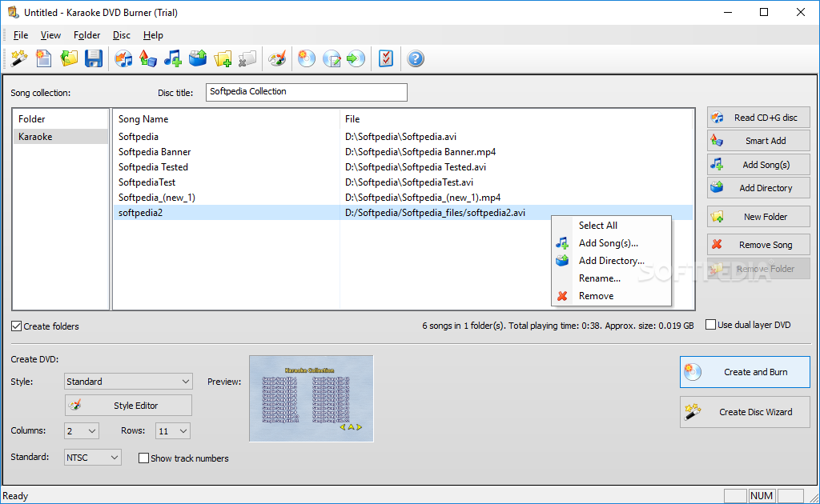Open the Folder menu

pyautogui.click(x=86, y=35)
